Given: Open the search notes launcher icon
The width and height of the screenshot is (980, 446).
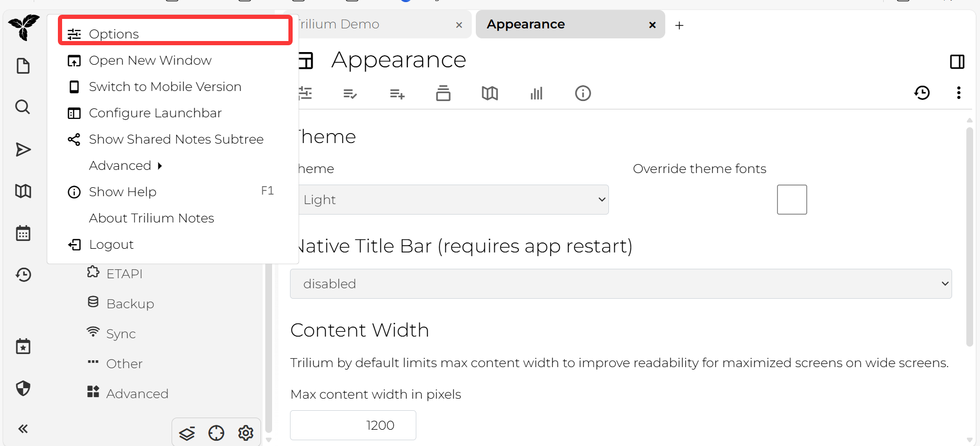Looking at the screenshot, I should tap(23, 107).
